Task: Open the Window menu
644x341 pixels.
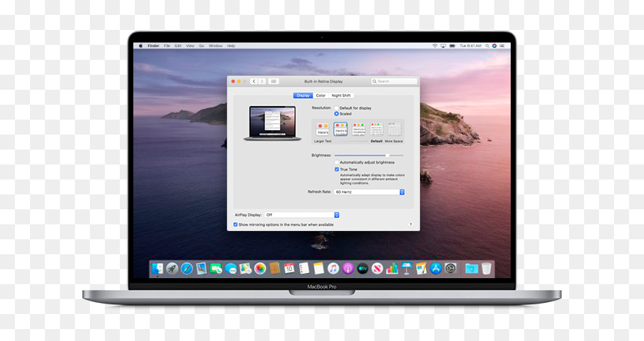Action: click(216, 46)
